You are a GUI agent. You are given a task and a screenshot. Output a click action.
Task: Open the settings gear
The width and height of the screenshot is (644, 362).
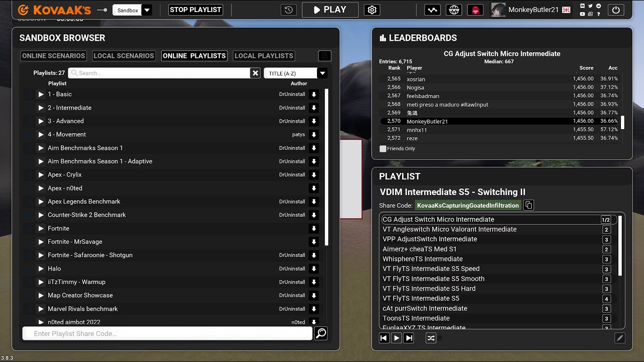372,10
